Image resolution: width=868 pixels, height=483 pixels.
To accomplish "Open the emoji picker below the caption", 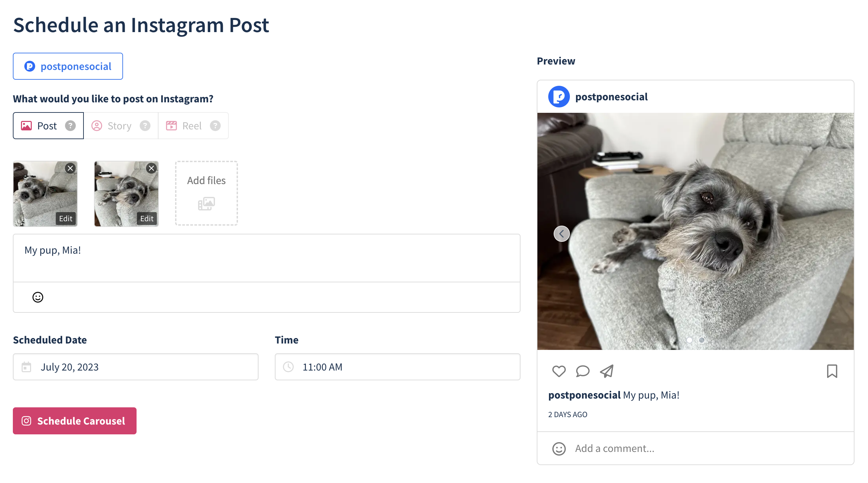I will (x=38, y=297).
